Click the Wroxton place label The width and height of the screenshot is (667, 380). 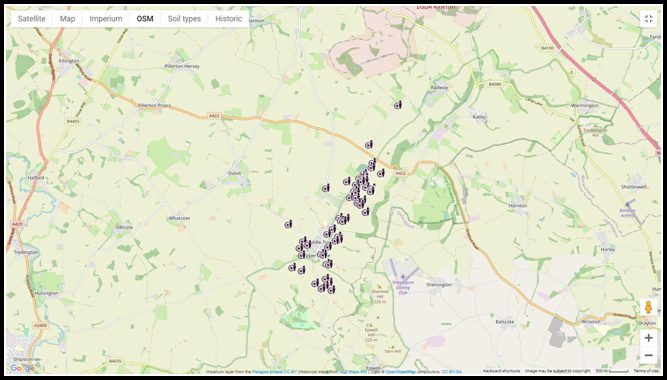(591, 322)
